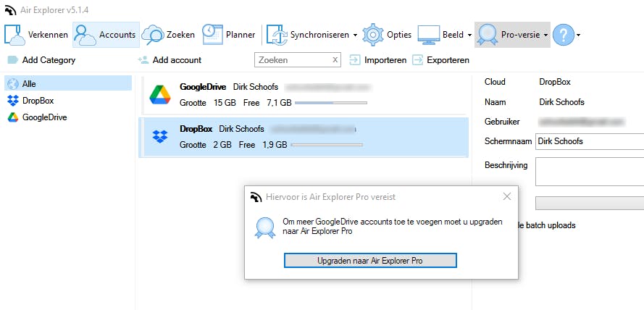Screen dimensions: 644x310
Task: Clear the Zoeken search field with X
Action: [335, 60]
